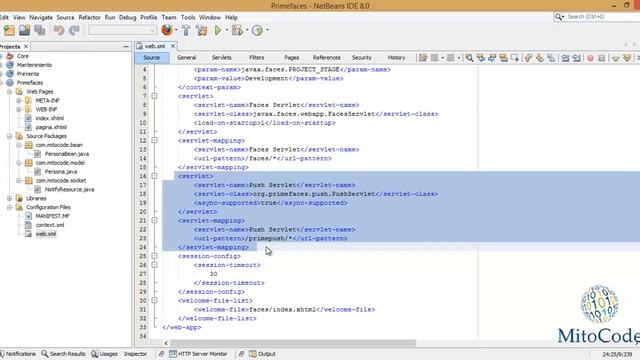This screenshot has width=640, height=360.
Task: Collapse code fold at line 25 session-config
Action: [154, 256]
